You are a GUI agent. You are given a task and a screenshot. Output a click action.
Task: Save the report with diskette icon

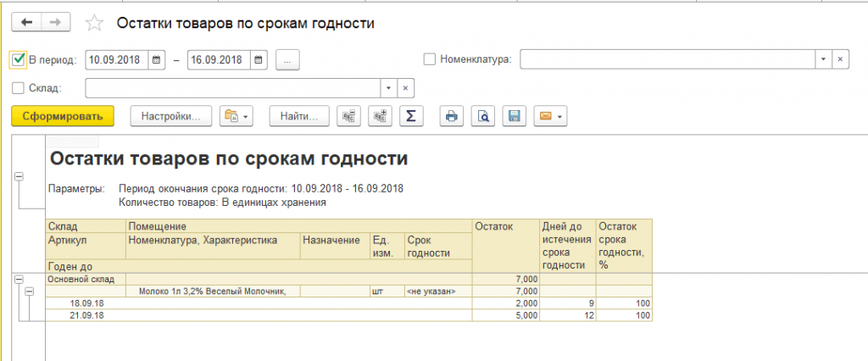pyautogui.click(x=515, y=116)
